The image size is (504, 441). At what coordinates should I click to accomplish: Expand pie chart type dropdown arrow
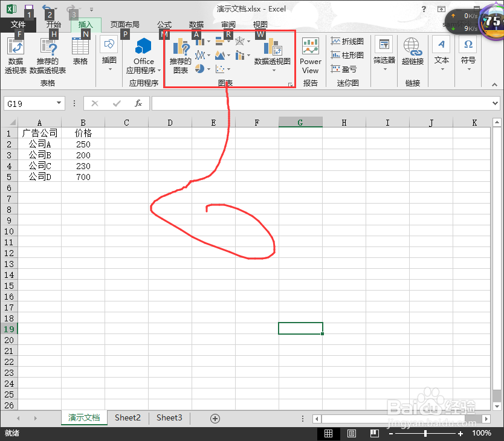coord(209,69)
